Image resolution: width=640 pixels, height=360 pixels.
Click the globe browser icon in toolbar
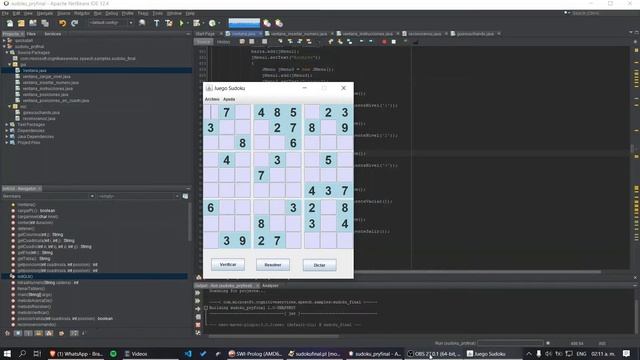[x=142, y=23]
